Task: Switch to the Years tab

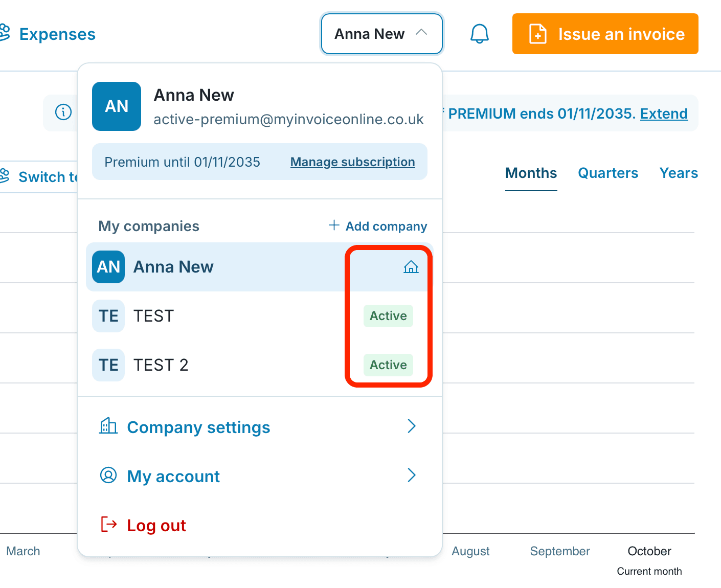Action: click(x=679, y=173)
